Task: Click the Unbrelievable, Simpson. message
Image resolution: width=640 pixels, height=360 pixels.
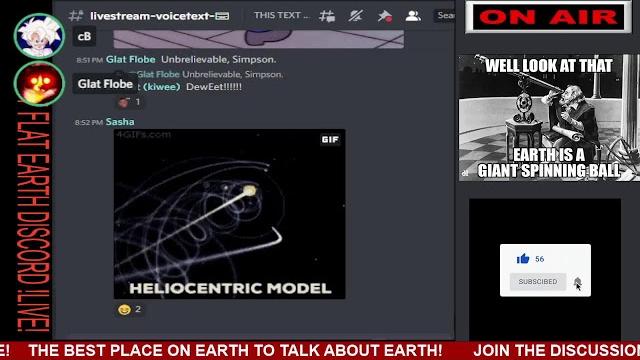Action: pyautogui.click(x=218, y=60)
